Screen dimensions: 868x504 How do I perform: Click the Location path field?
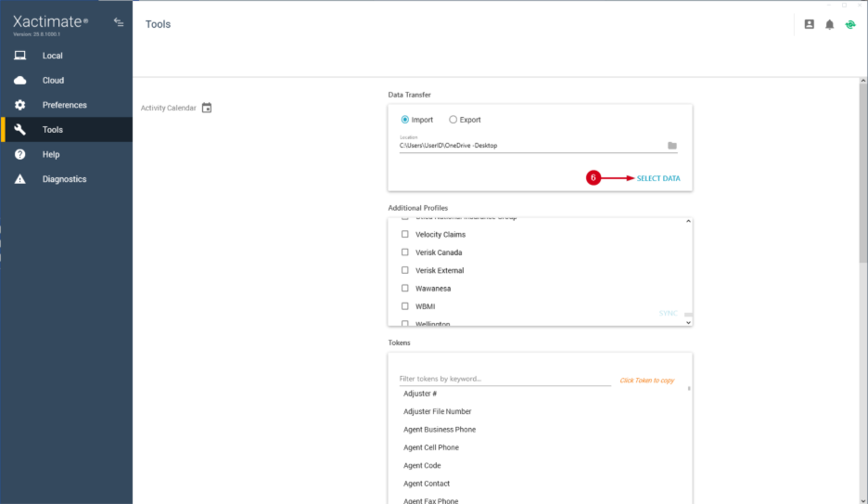coord(532,146)
